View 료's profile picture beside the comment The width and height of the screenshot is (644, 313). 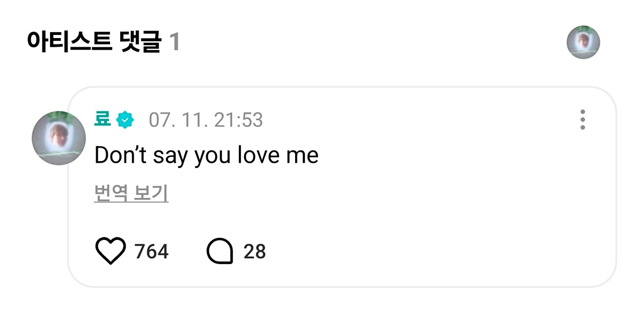(59, 138)
